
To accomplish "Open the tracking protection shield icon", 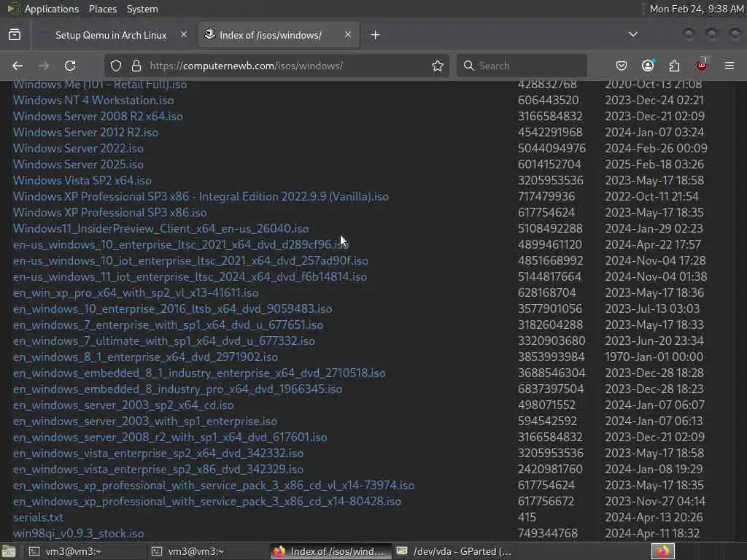I will tap(116, 66).
